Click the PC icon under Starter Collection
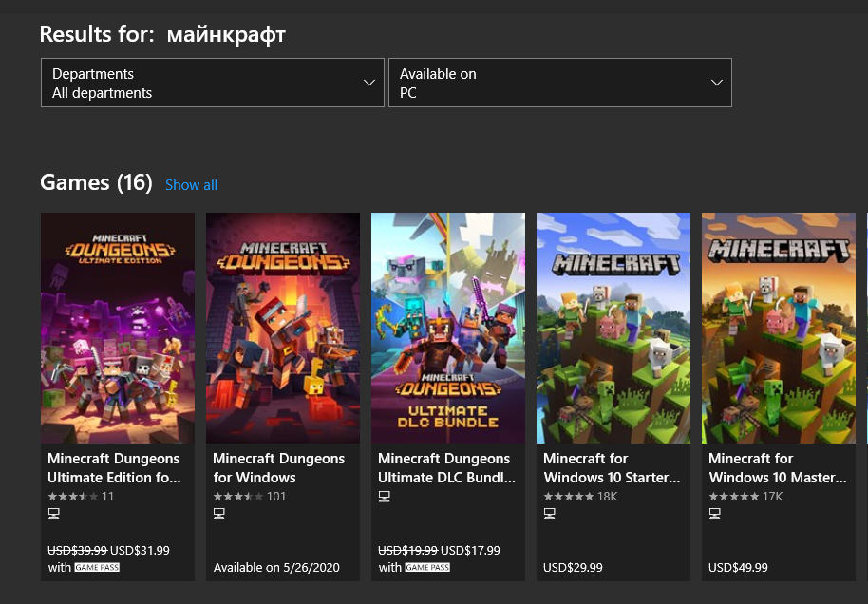The height and width of the screenshot is (604, 868). point(550,514)
